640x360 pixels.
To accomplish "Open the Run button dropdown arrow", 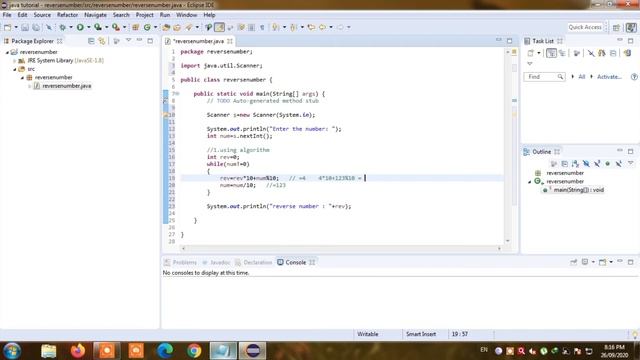I will (x=88, y=27).
